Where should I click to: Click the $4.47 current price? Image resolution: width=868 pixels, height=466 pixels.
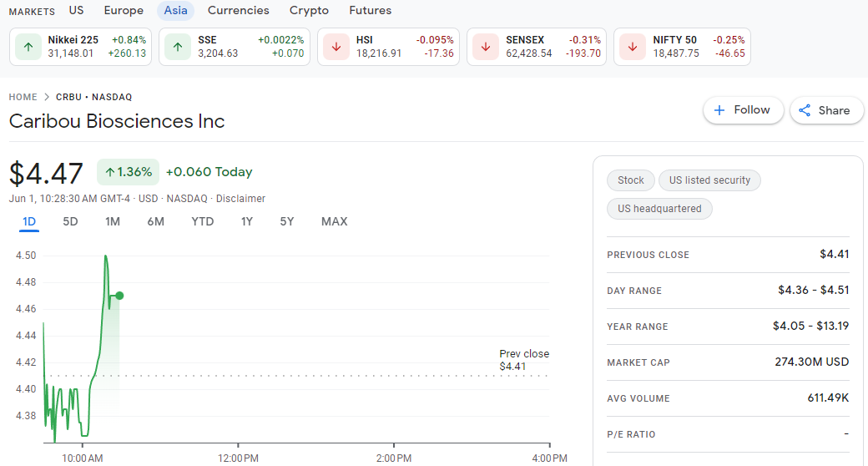46,174
